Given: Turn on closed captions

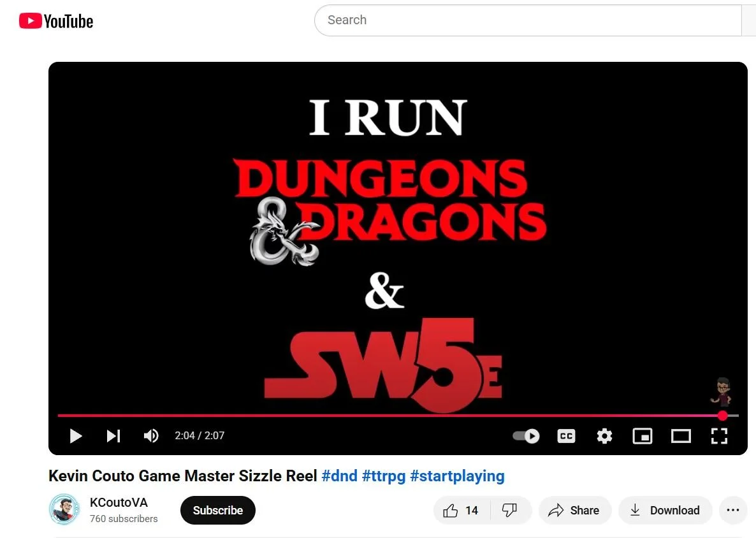Looking at the screenshot, I should [566, 436].
